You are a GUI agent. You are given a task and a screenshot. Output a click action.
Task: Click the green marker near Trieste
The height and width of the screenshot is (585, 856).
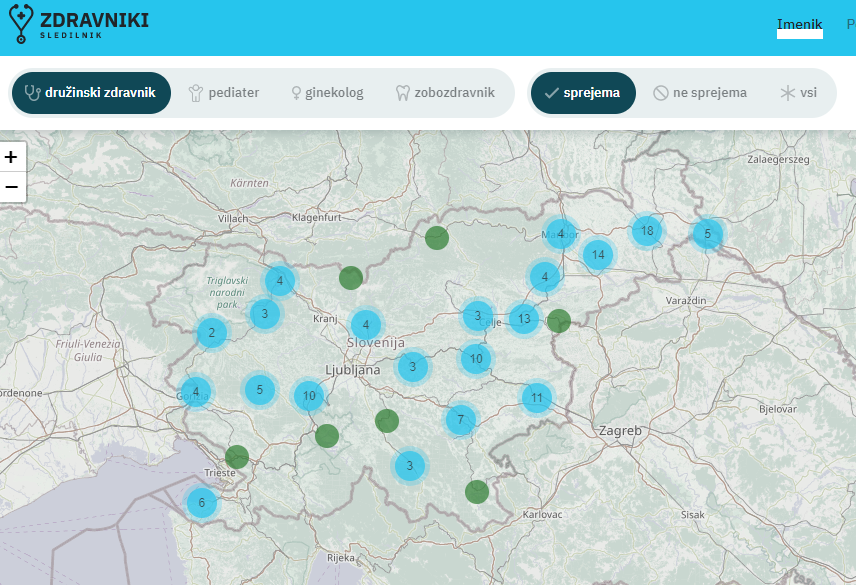[x=237, y=457]
